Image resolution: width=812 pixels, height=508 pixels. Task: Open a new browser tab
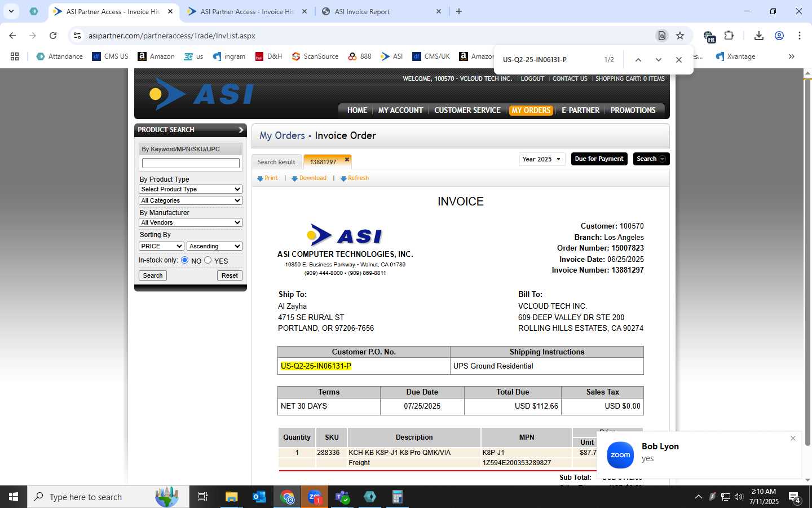(x=459, y=11)
